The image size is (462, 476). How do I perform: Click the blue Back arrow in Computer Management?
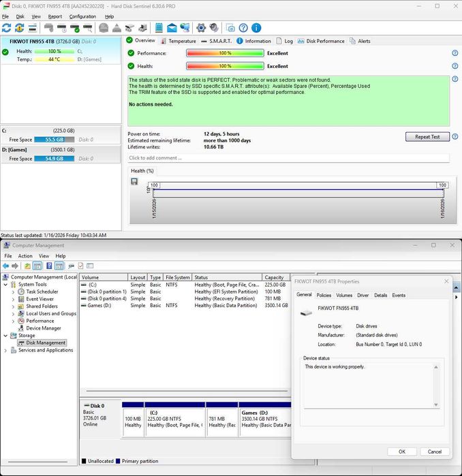point(5,266)
